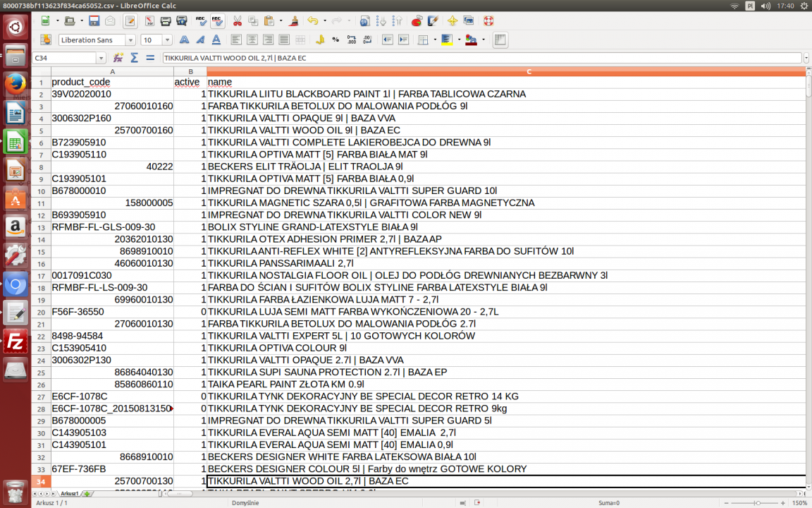Activate the clone formatting paintbrush

[x=294, y=21]
